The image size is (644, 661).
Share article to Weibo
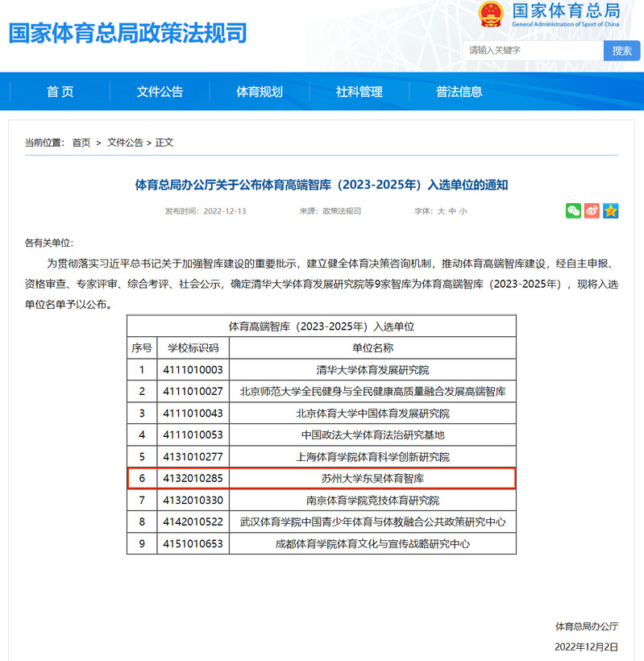tap(592, 211)
